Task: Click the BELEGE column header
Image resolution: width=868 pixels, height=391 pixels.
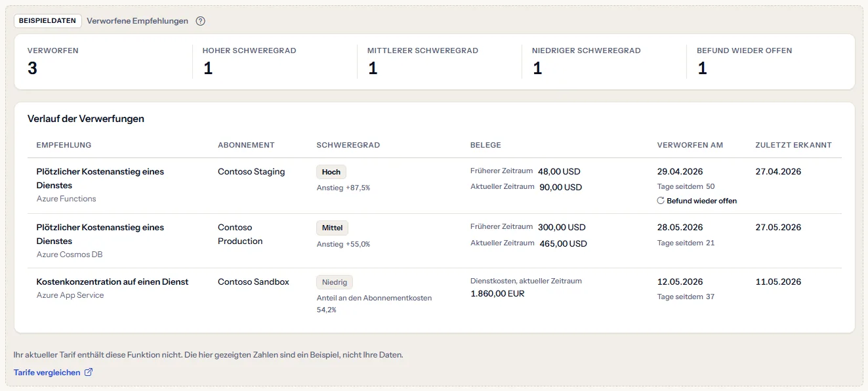Action: pyautogui.click(x=486, y=145)
